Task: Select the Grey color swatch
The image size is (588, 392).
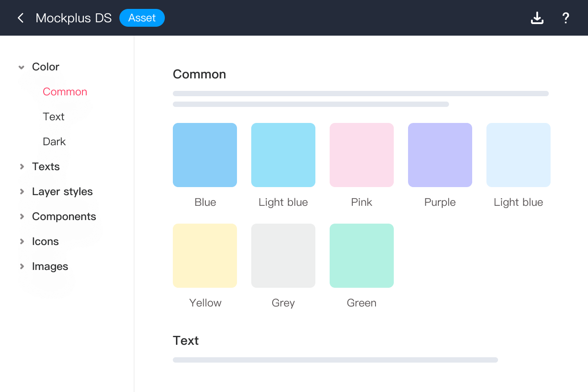Action: click(283, 256)
